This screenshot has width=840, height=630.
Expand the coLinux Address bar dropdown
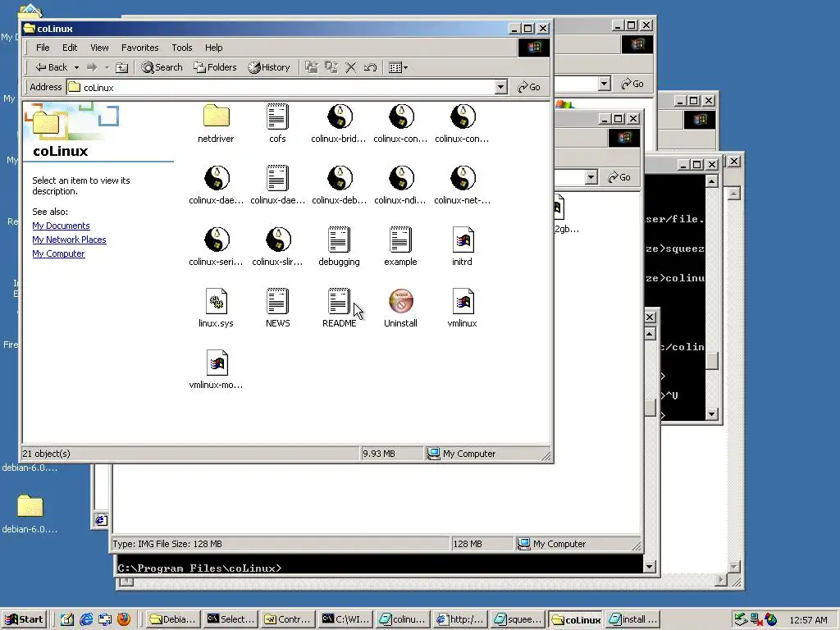pyautogui.click(x=501, y=87)
